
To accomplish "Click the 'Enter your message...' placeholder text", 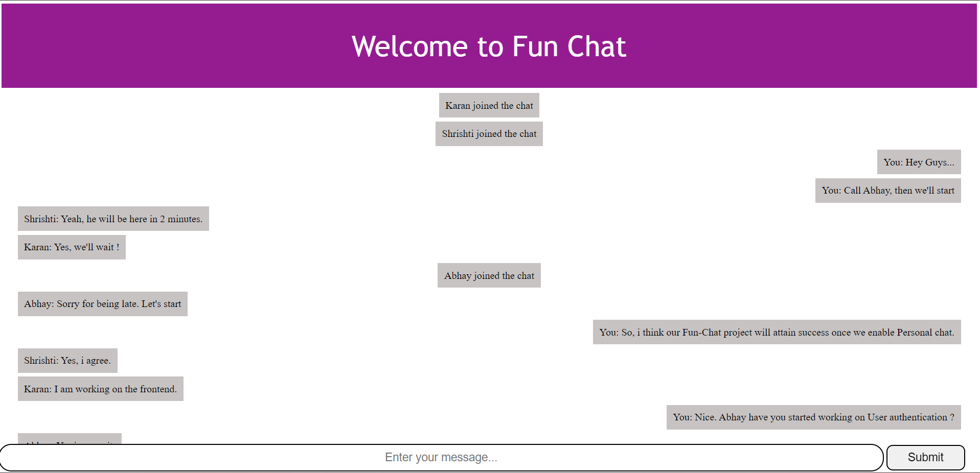I will [441, 457].
